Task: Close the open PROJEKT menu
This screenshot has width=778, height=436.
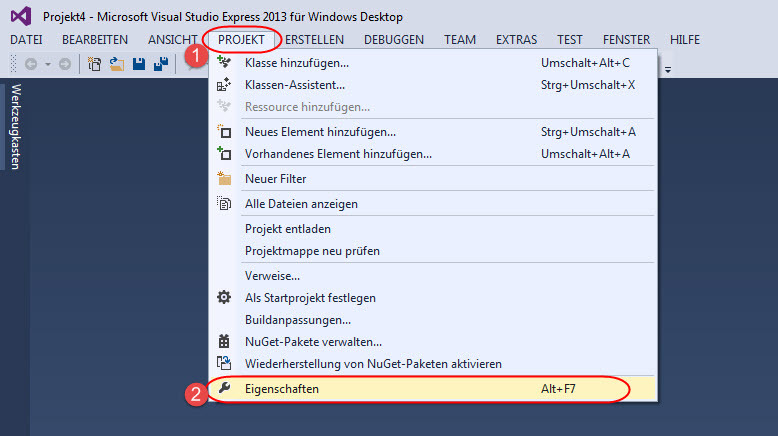Action: tap(241, 40)
